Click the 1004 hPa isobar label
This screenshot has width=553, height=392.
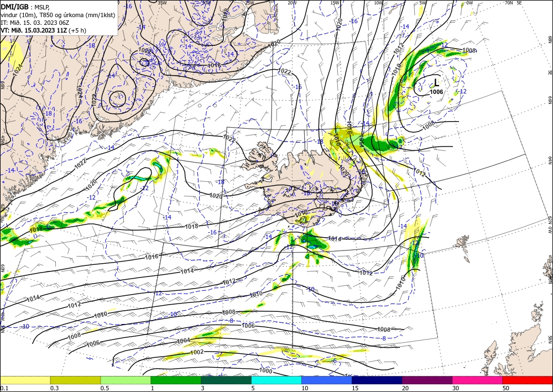tap(184, 341)
